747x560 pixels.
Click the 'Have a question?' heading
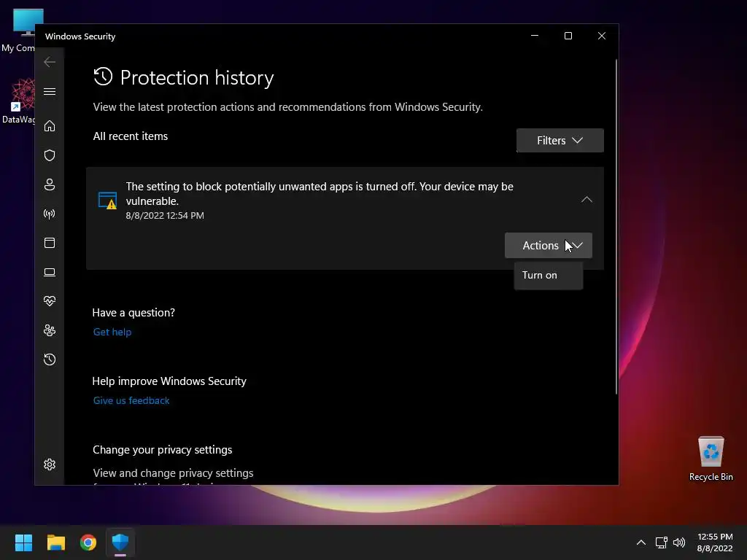coord(133,312)
